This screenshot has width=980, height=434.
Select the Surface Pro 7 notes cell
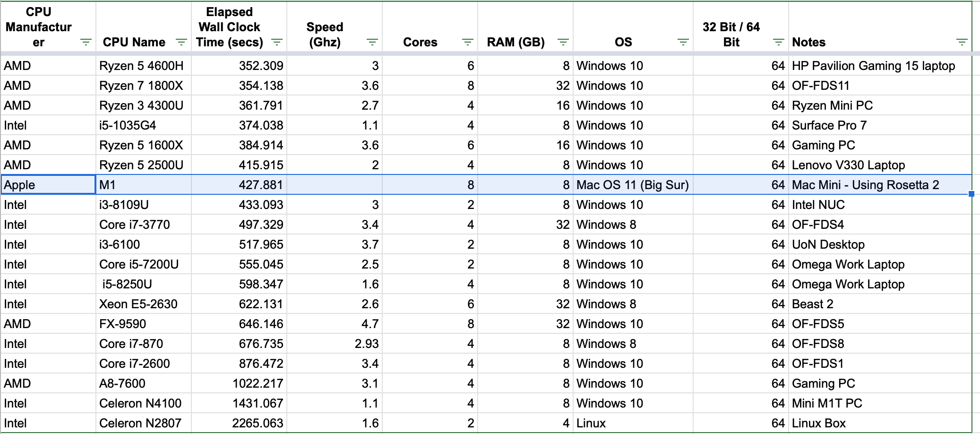tap(880, 125)
